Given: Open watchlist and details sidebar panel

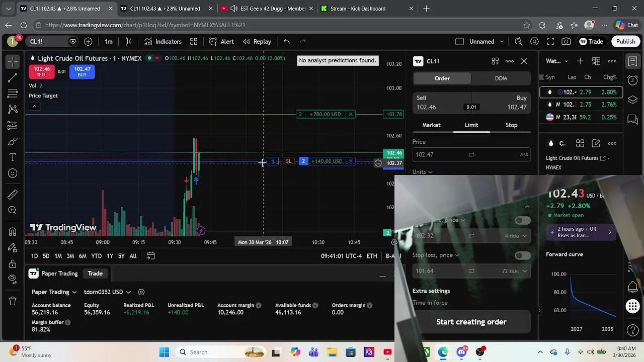Looking at the screenshot, I should [x=633, y=62].
